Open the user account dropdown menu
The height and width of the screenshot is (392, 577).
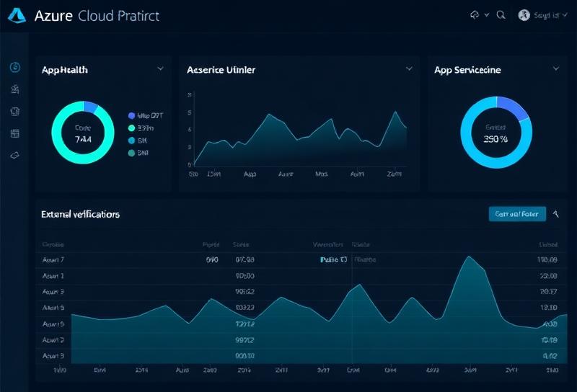tap(548, 14)
